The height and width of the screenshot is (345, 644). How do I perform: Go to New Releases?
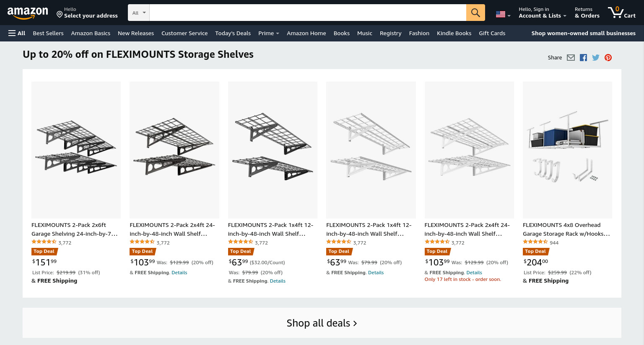point(136,33)
